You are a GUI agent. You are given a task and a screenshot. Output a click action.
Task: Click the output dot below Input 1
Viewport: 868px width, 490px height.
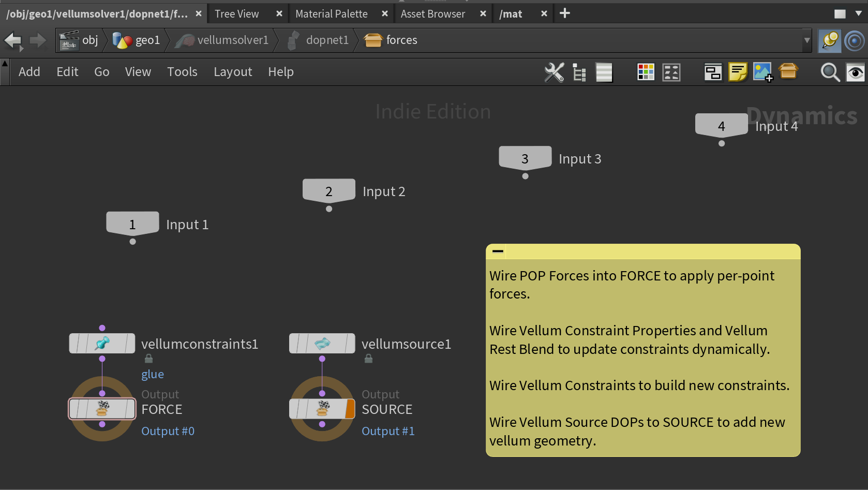pyautogui.click(x=133, y=242)
